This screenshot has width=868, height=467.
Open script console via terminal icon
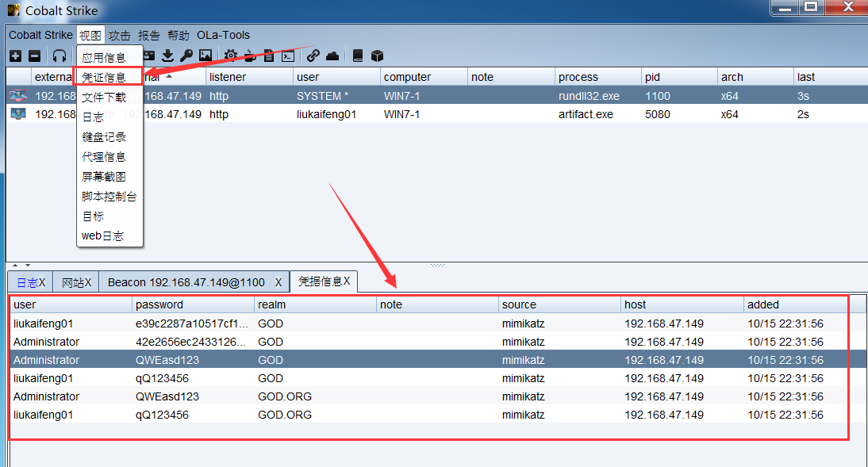pyautogui.click(x=288, y=56)
